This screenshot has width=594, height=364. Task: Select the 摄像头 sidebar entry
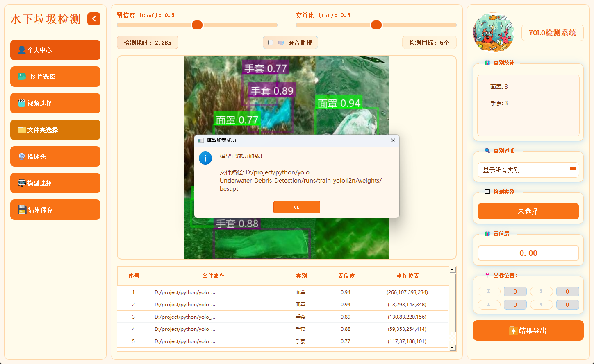55,156
